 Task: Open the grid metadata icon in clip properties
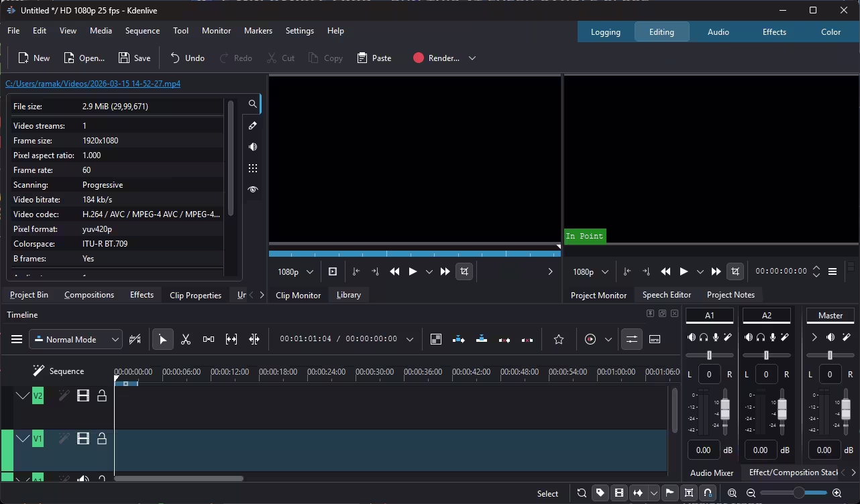click(x=253, y=168)
